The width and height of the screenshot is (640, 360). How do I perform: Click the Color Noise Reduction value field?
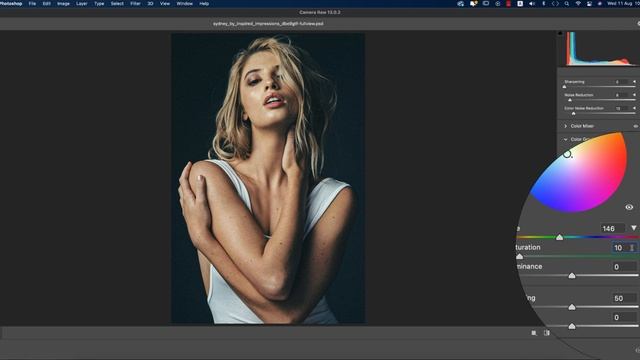coord(622,109)
